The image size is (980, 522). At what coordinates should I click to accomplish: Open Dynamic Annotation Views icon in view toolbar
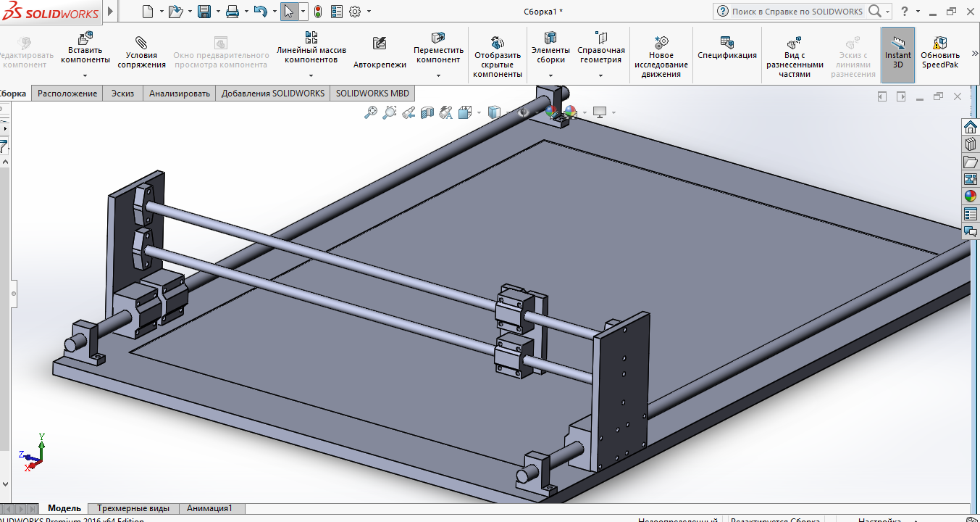pyautogui.click(x=446, y=112)
